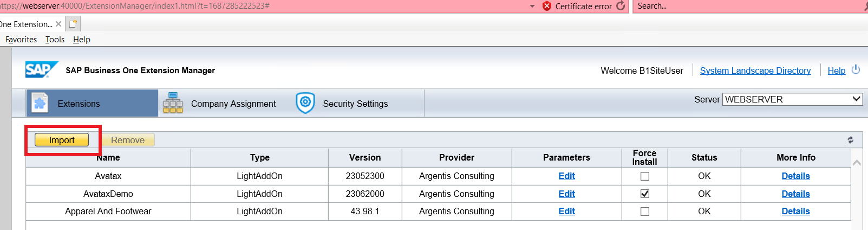
Task: Open Details for Avatax
Action: [x=795, y=176]
